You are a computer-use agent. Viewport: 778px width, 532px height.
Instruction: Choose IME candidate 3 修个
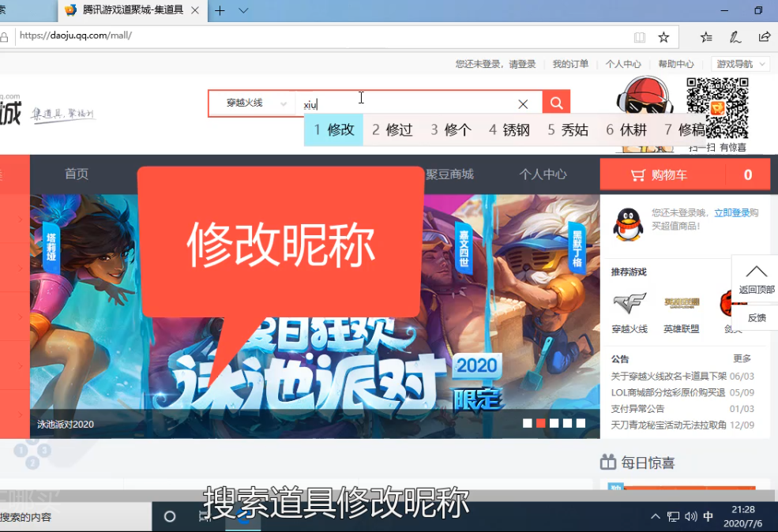[450, 130]
